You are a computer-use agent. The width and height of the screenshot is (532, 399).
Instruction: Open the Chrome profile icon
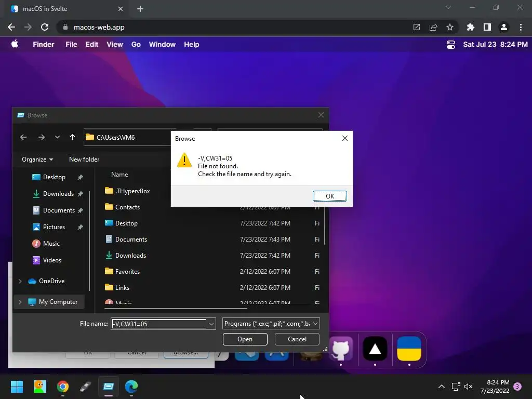504,27
